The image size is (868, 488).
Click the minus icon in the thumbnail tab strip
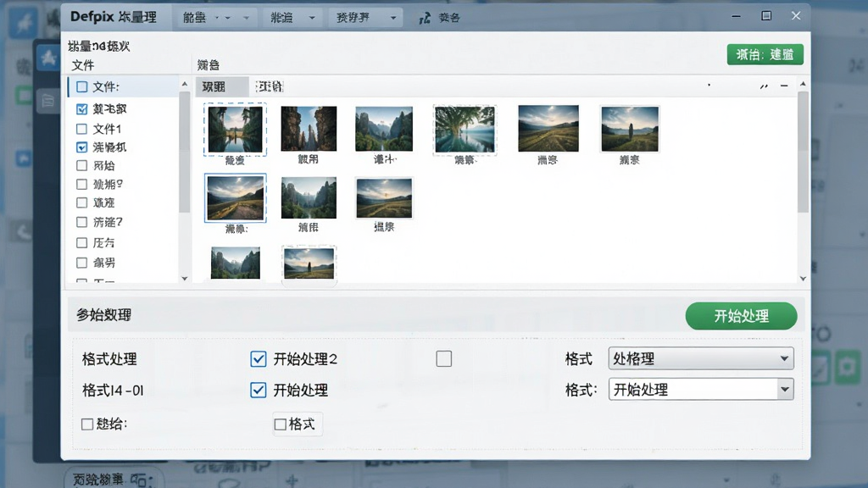(x=784, y=86)
